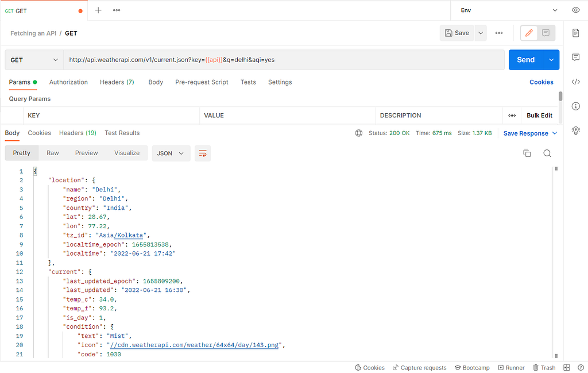The width and height of the screenshot is (588, 373).
Task: Open comments icon in right sidebar
Action: pyautogui.click(x=575, y=57)
